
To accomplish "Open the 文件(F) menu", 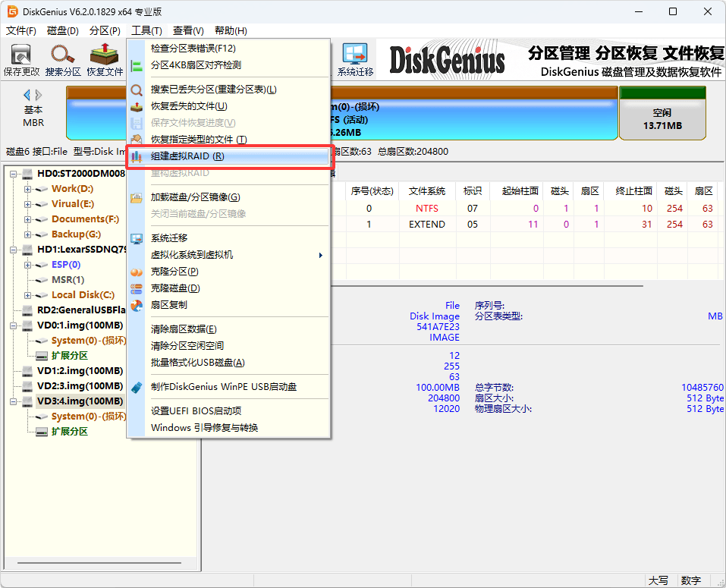I will [20, 30].
